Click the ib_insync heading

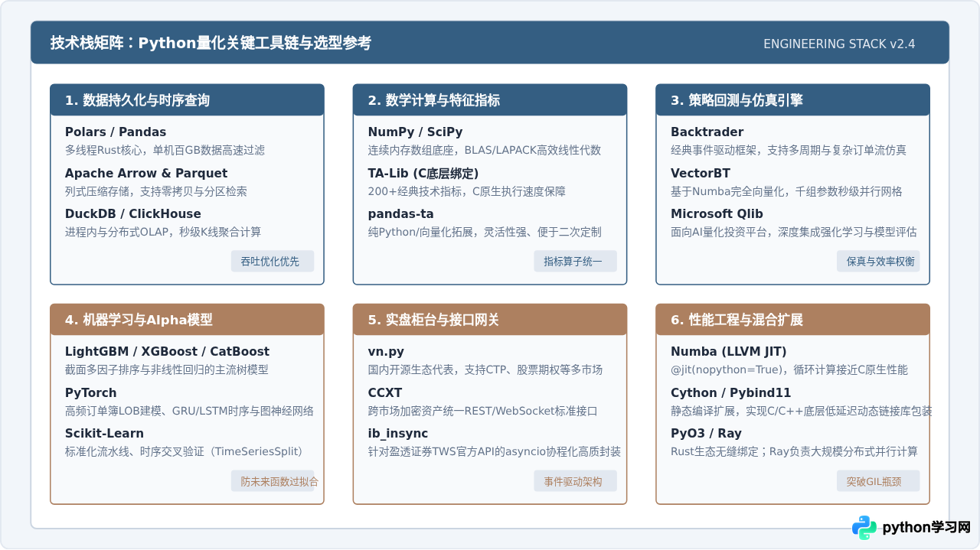tap(398, 434)
